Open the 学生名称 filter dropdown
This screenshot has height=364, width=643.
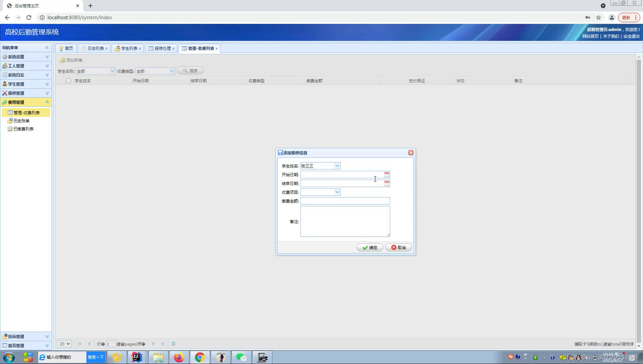point(112,71)
